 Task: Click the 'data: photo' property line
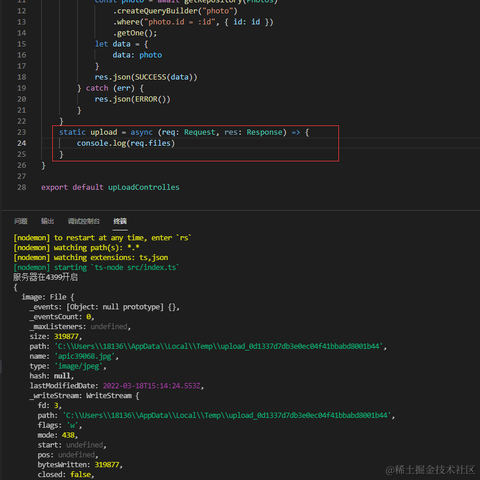tap(137, 55)
